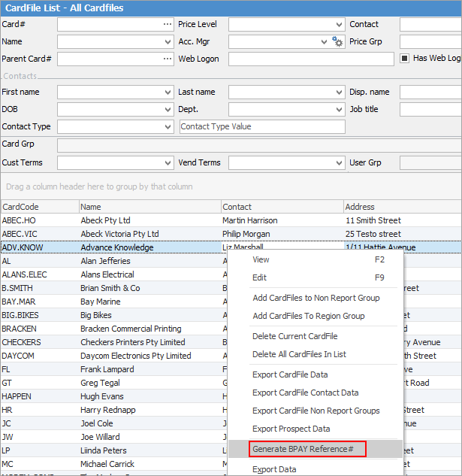Click into the Web Logon text field
The width and height of the screenshot is (462, 476).
click(x=311, y=59)
